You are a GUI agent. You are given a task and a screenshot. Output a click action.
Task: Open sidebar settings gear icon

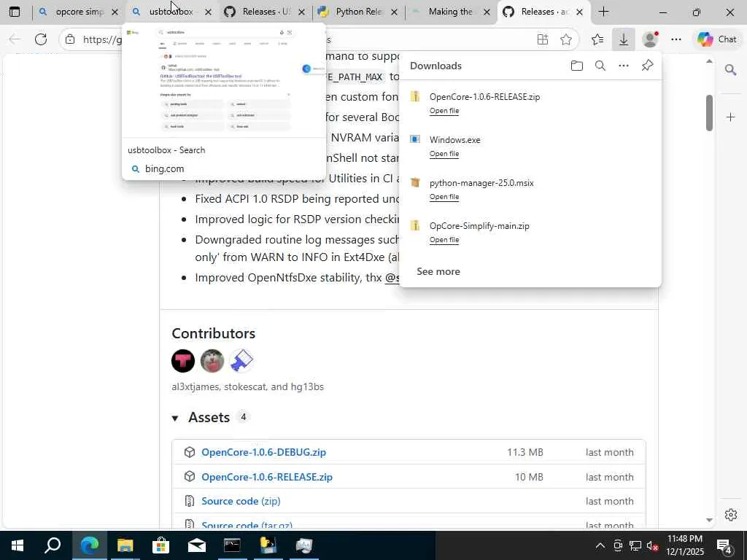pyautogui.click(x=730, y=515)
